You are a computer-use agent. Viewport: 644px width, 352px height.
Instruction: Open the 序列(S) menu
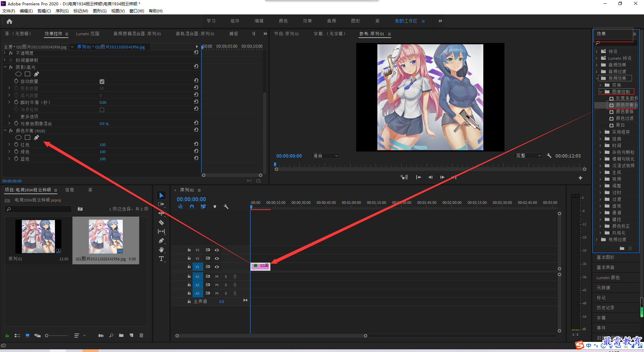click(62, 11)
